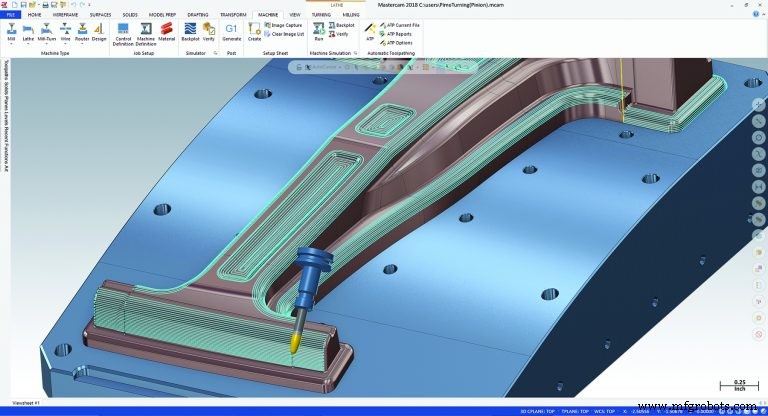This screenshot has width=768, height=416.
Task: Switch to the SURFACES ribbon tab
Action: pyautogui.click(x=100, y=15)
